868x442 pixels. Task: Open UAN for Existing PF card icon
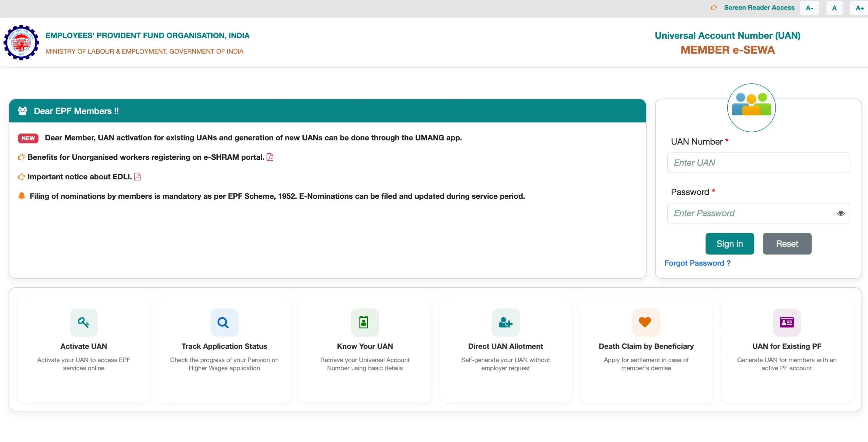[786, 322]
